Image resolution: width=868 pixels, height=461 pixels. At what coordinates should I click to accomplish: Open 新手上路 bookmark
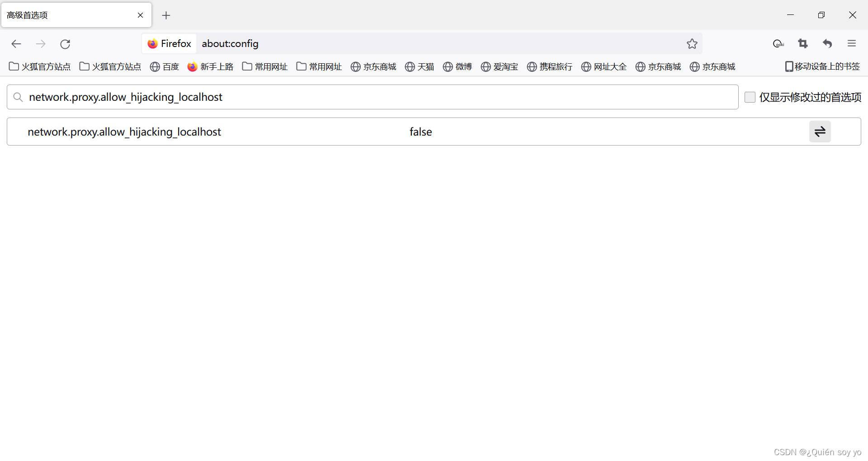coord(211,66)
